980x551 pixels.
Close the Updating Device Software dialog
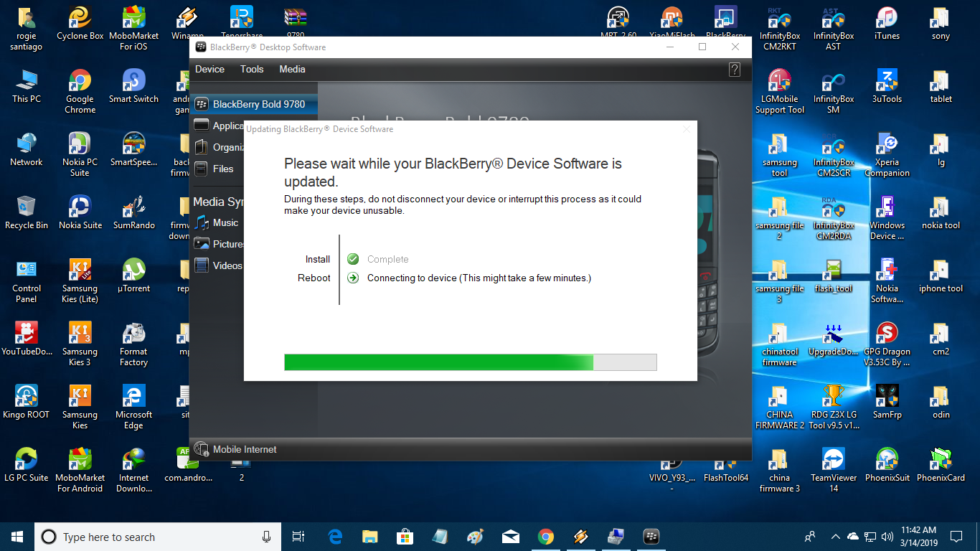pos(687,129)
